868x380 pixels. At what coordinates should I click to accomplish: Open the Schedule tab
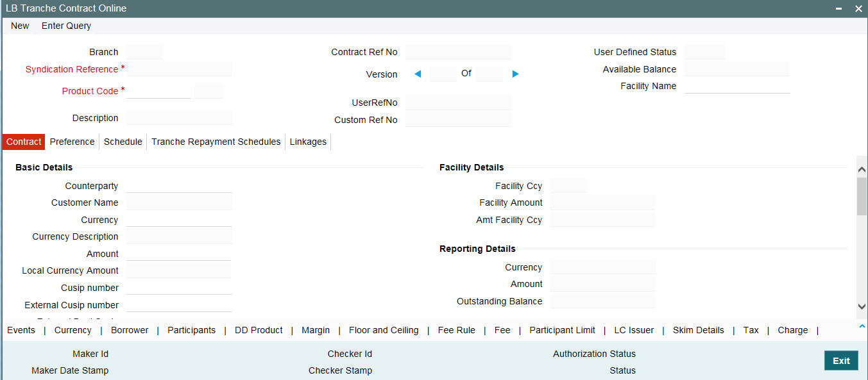(123, 142)
